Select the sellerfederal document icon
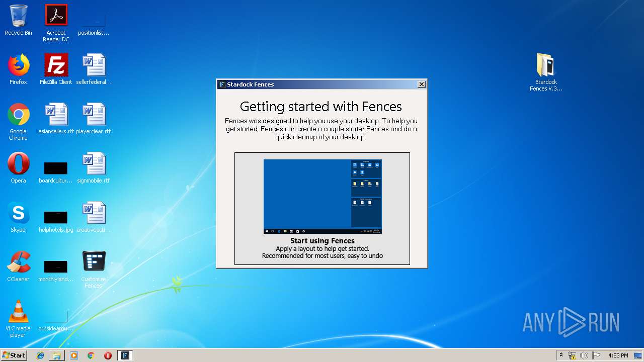644x362 pixels. [94, 69]
